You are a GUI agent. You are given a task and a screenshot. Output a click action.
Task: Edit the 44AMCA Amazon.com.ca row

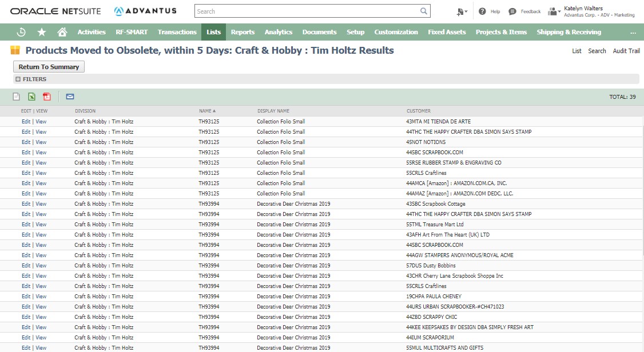pyautogui.click(x=26, y=183)
